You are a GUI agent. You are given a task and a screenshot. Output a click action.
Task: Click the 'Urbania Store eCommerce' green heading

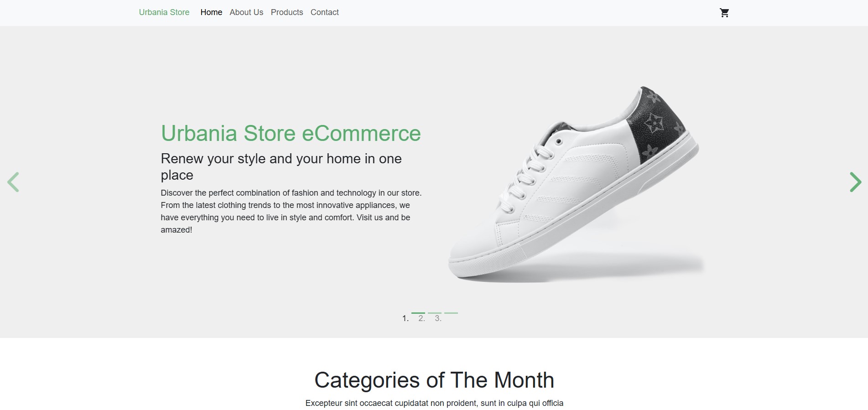pyautogui.click(x=291, y=133)
